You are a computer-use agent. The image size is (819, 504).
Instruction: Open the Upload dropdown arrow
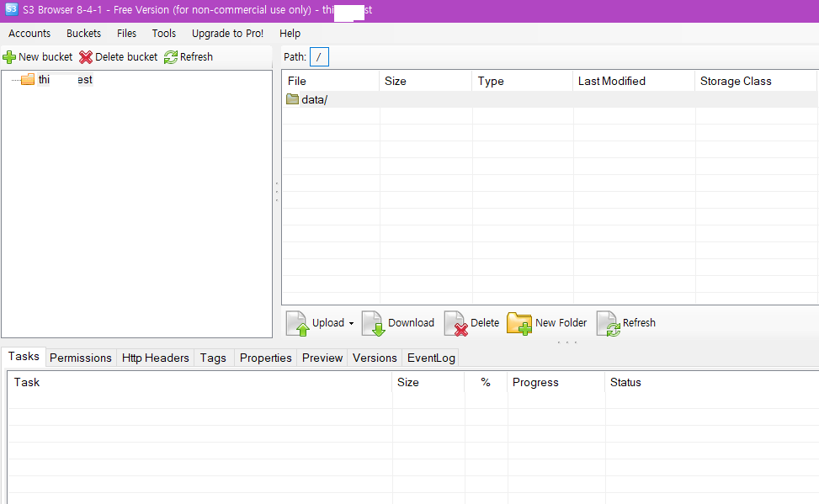[351, 324]
